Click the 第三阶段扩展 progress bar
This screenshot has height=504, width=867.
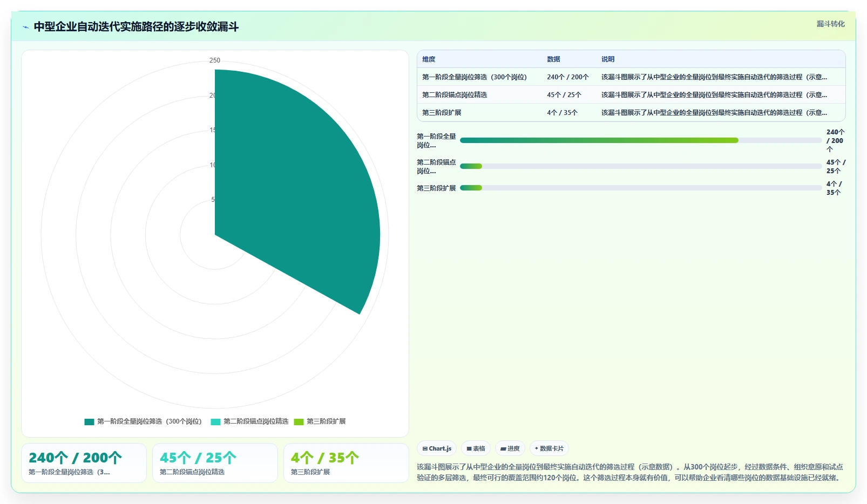point(641,188)
